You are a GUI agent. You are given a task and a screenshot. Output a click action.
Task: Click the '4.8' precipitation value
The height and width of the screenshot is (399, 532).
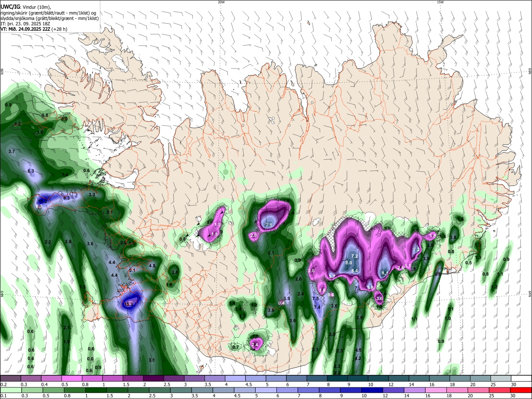click(x=152, y=266)
